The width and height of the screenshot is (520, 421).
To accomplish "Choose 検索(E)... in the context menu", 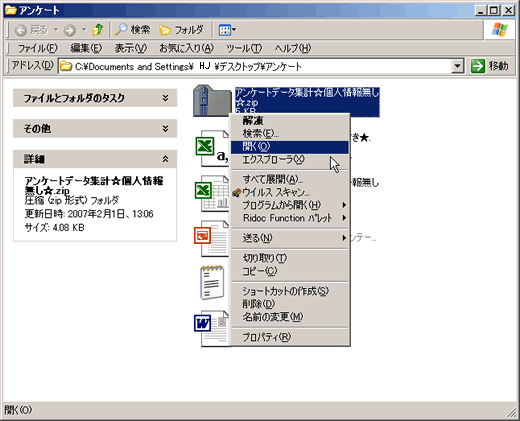I will point(290,133).
